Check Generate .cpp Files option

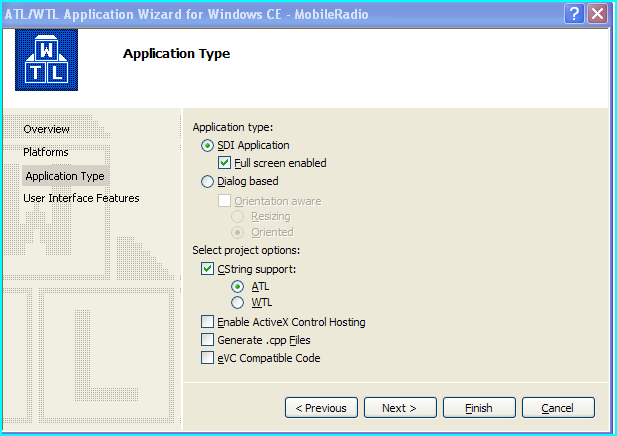click(208, 340)
